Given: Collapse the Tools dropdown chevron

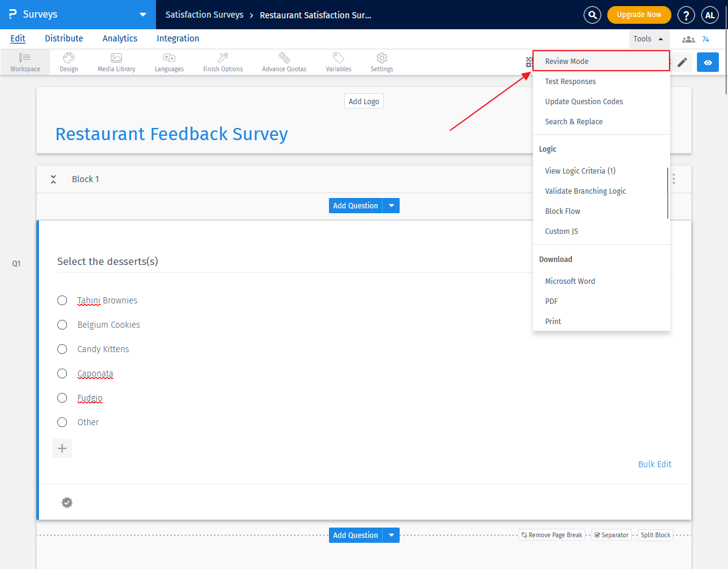Looking at the screenshot, I should [x=661, y=38].
